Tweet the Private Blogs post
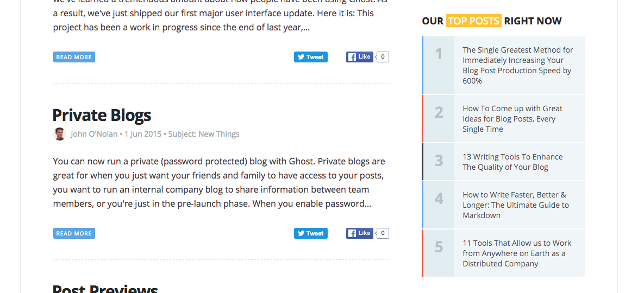This screenshot has width=644, height=293. point(311,233)
